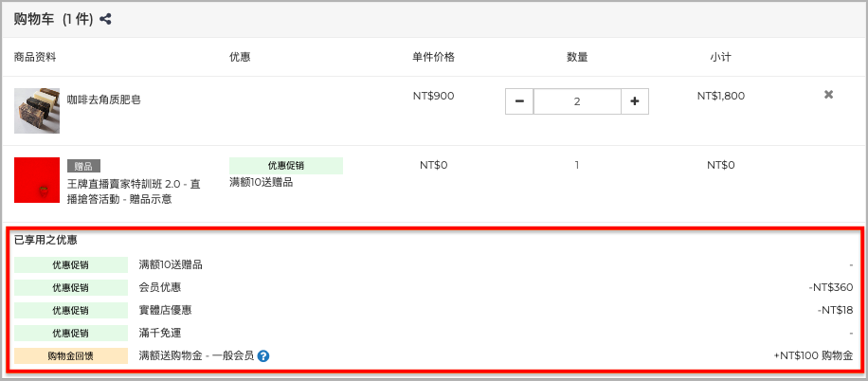The width and height of the screenshot is (868, 381).
Task: Click the NT$1,800 subtotal value
Action: coord(721,96)
